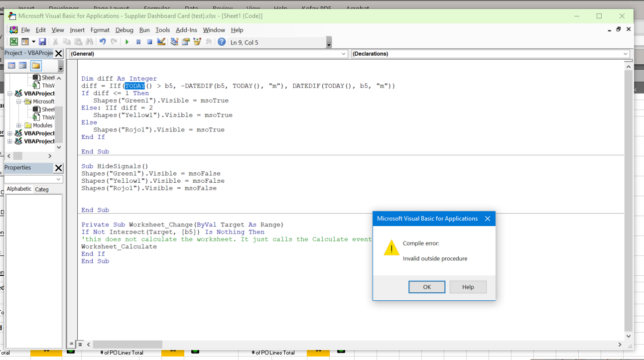The height and width of the screenshot is (360, 644).
Task: Open the File menu
Action: tap(25, 30)
